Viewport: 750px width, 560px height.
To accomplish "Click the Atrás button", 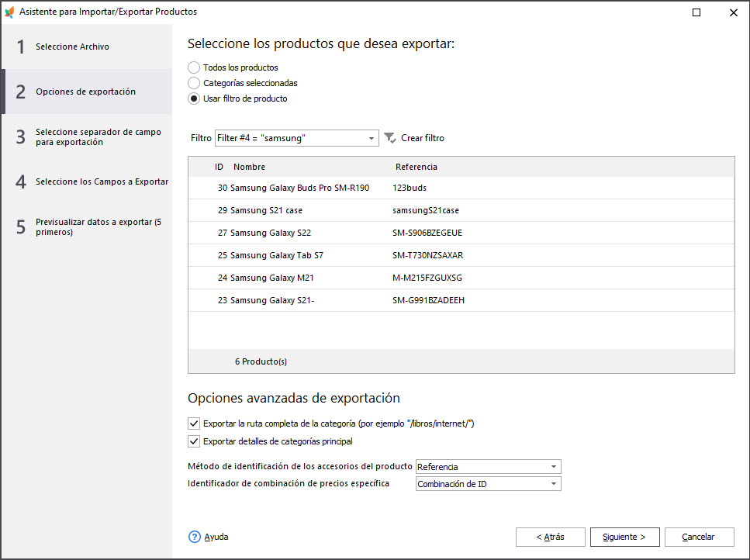I will coord(550,537).
